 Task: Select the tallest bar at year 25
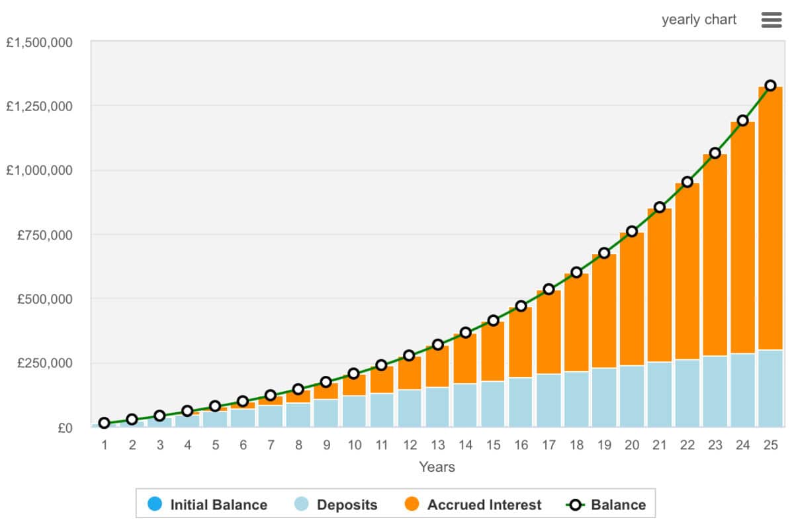pos(771,265)
